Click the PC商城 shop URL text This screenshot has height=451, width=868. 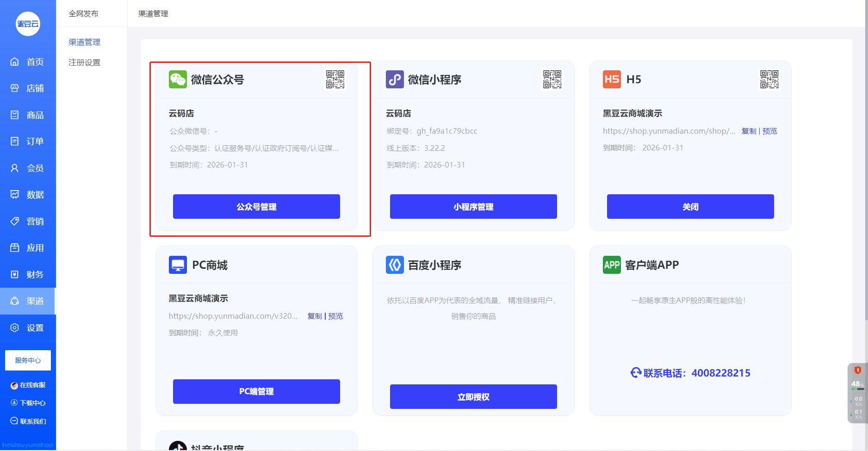point(233,316)
